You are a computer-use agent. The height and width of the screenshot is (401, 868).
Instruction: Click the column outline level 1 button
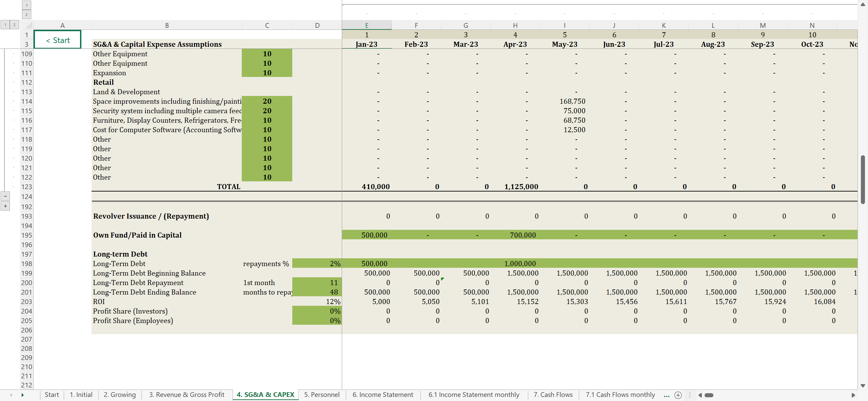point(26,5)
